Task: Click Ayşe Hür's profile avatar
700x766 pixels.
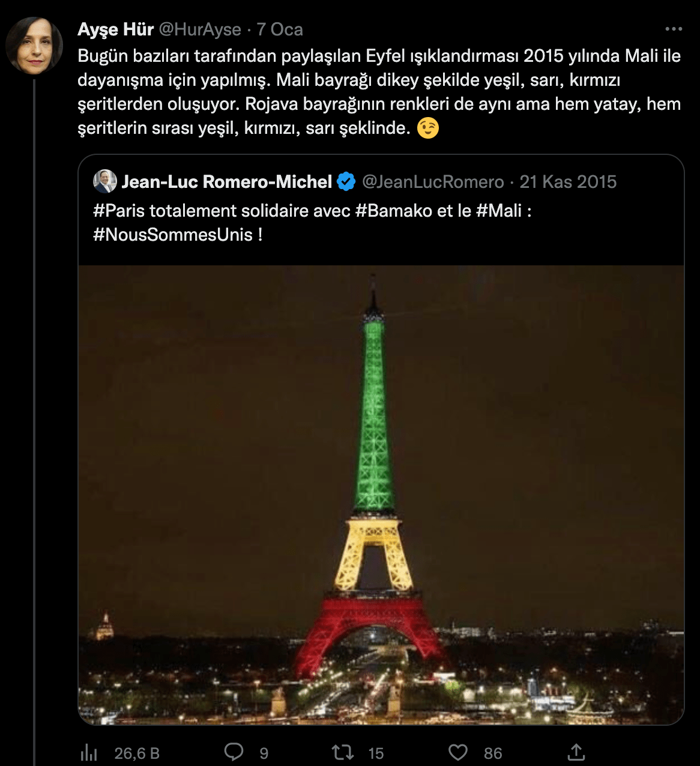Action: (x=34, y=46)
